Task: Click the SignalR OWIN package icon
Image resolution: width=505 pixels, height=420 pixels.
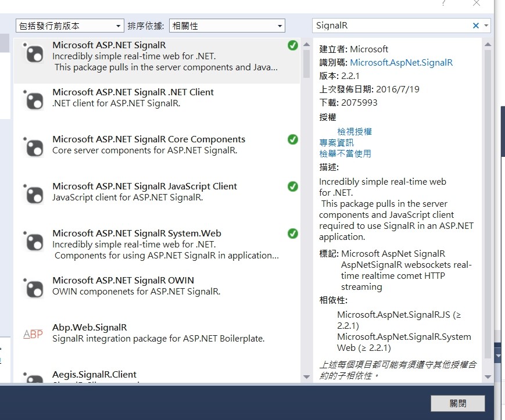Action: click(x=34, y=288)
